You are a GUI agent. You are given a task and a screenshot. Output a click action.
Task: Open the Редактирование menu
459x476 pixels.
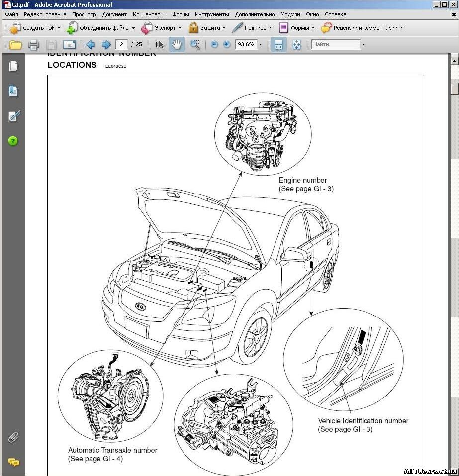pyautogui.click(x=45, y=14)
